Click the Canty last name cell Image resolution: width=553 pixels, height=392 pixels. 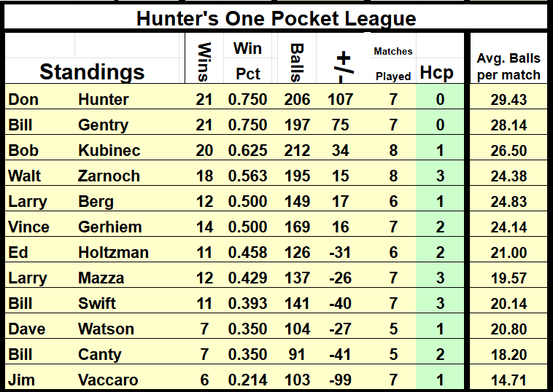(x=100, y=355)
